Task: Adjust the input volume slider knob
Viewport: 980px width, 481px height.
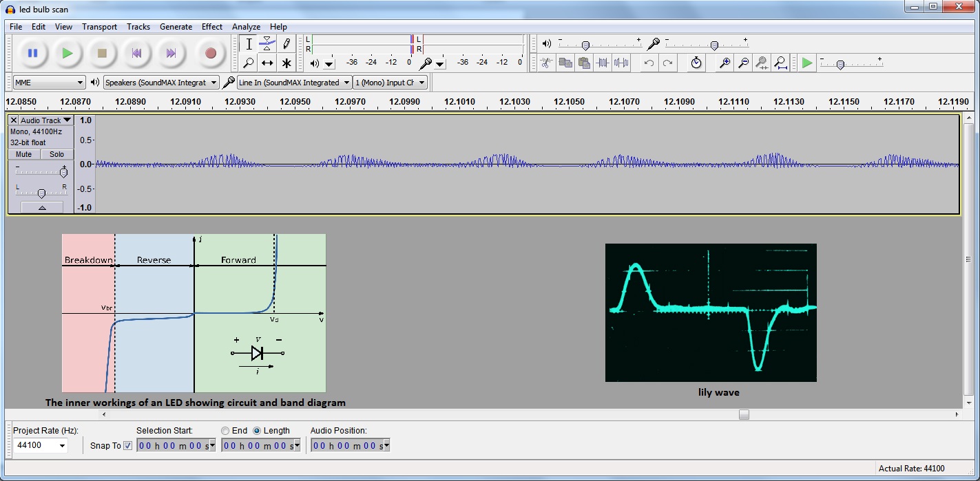Action: pos(714,45)
